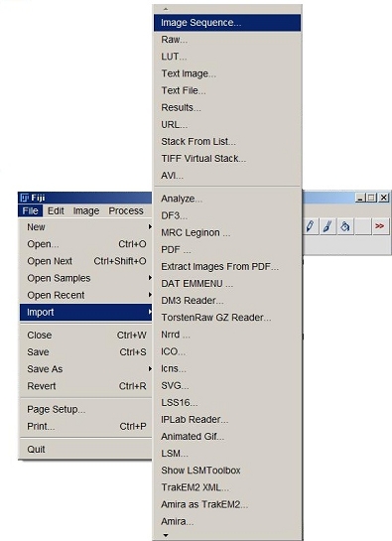Select DF3... import option

(x=227, y=215)
